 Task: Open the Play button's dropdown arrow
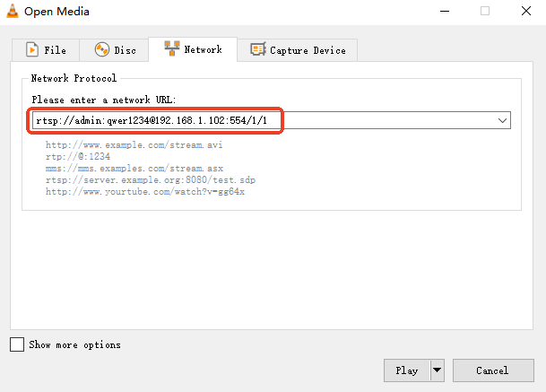[x=438, y=370]
